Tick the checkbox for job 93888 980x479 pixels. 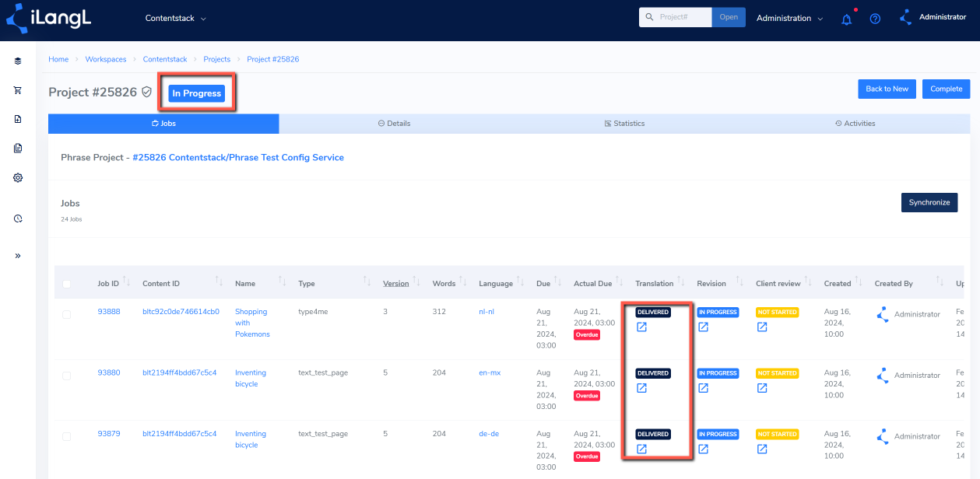[66, 315]
